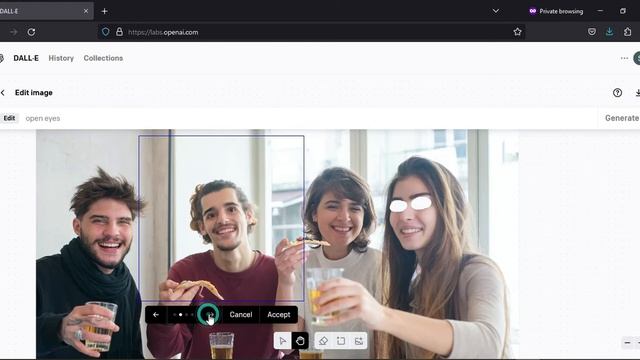Image resolution: width=640 pixels, height=360 pixels.
Task: Cancel the generated variation
Action: click(241, 315)
